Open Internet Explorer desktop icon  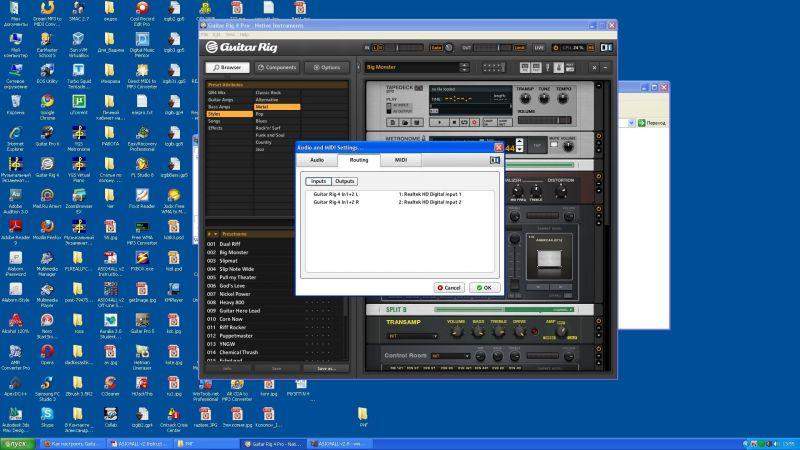[15, 139]
